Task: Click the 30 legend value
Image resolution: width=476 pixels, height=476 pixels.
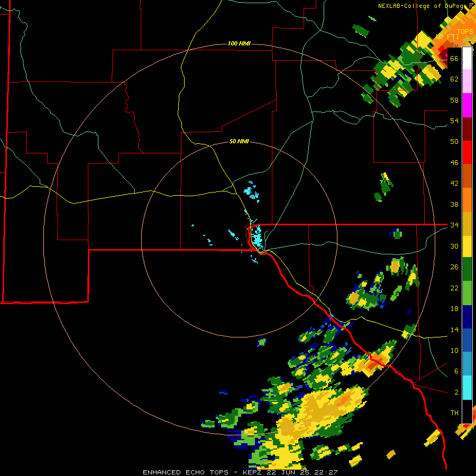Action: pyautogui.click(x=454, y=246)
